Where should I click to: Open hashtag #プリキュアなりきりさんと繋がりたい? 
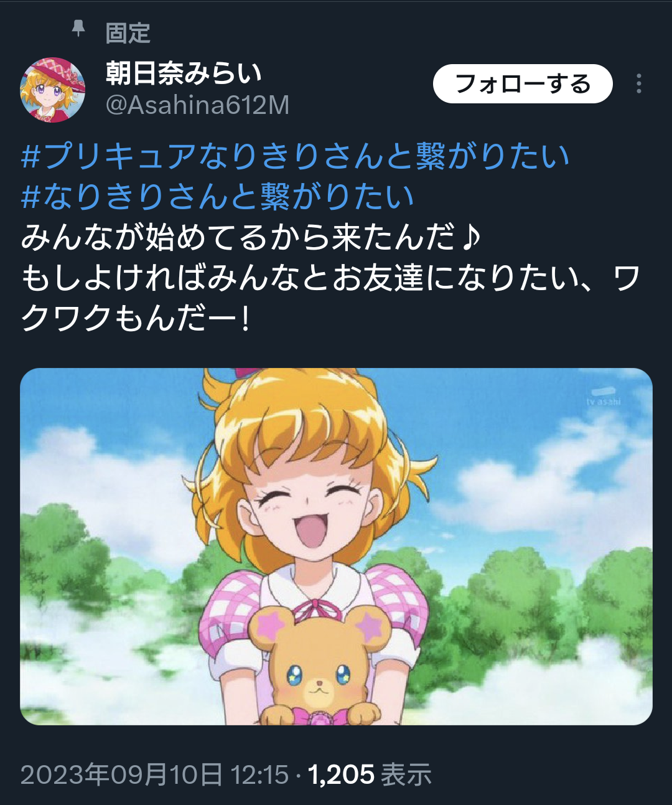tap(295, 156)
